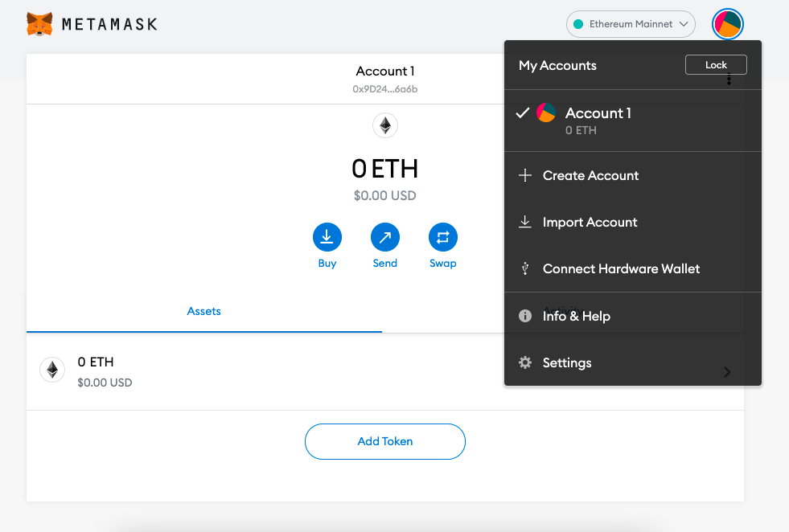Viewport: 789px width, 532px height.
Task: Click the download-arrow icon beside Import Account
Action: coord(525,222)
